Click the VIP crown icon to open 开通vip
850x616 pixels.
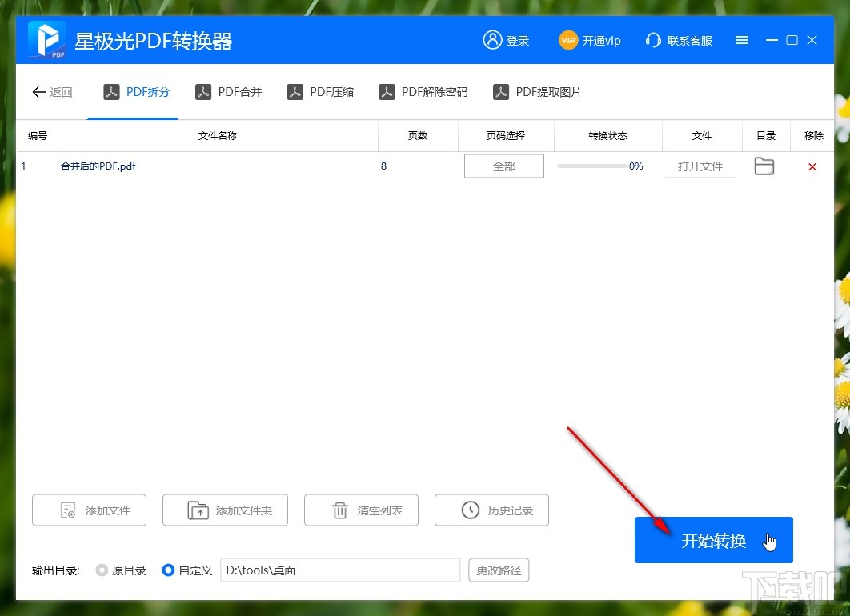point(567,40)
